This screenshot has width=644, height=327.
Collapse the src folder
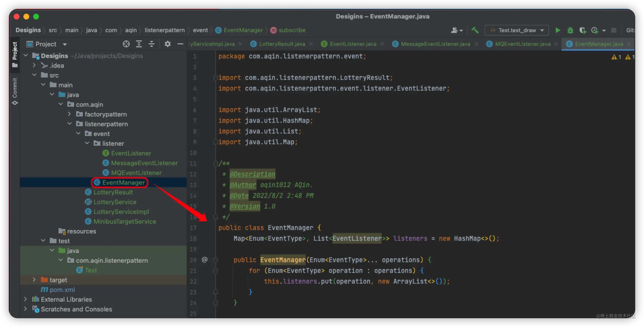coord(34,75)
